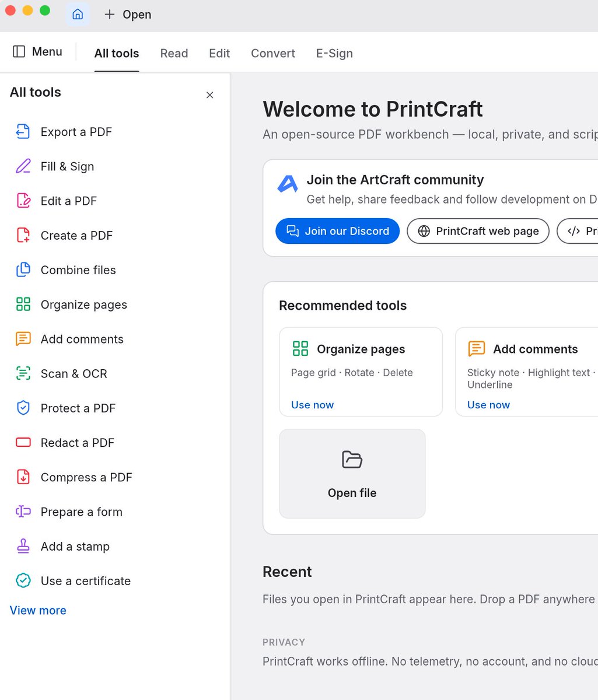Click the Create a PDF icon
The width and height of the screenshot is (598, 700).
coord(23,236)
